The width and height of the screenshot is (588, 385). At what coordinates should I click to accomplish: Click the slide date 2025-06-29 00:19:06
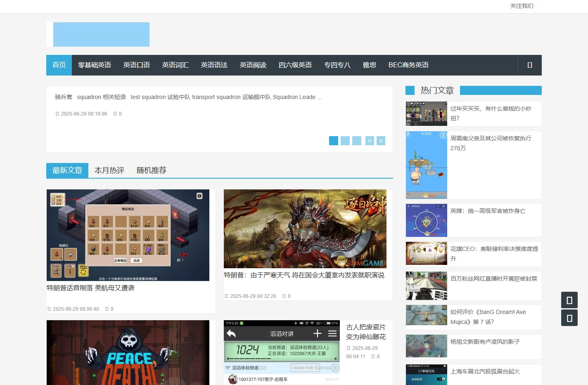pos(84,114)
